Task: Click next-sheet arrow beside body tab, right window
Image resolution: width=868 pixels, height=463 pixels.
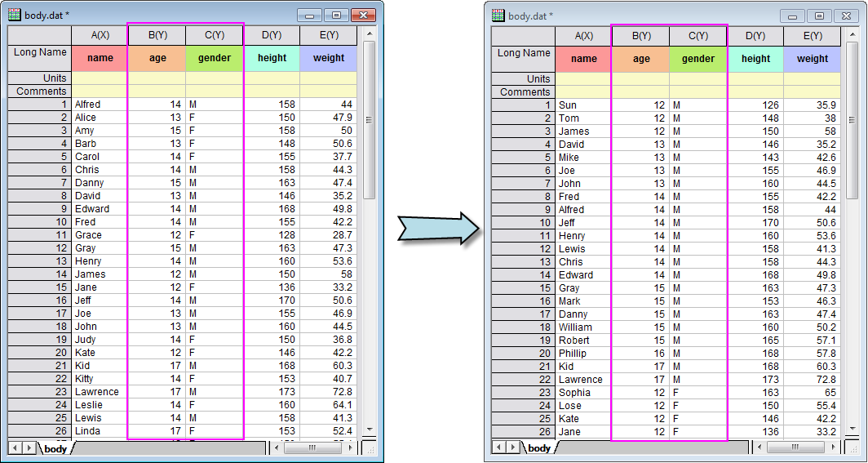Action: (513, 447)
